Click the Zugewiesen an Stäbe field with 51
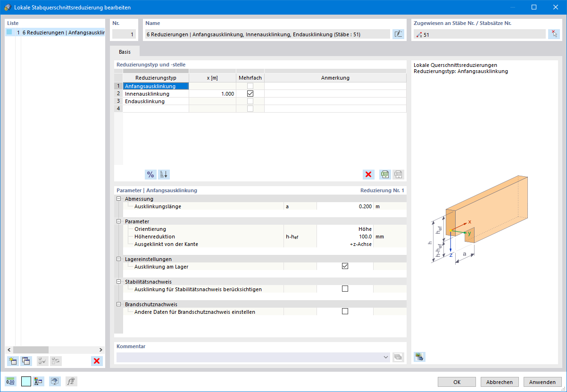Screen dimensions: 567x392 [x=479, y=34]
